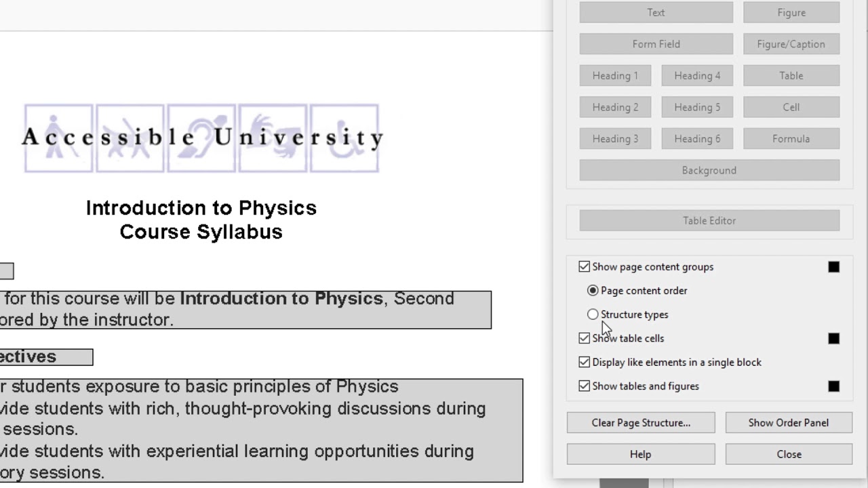The image size is (868, 488).
Task: Open the Table Editor
Action: click(x=709, y=220)
